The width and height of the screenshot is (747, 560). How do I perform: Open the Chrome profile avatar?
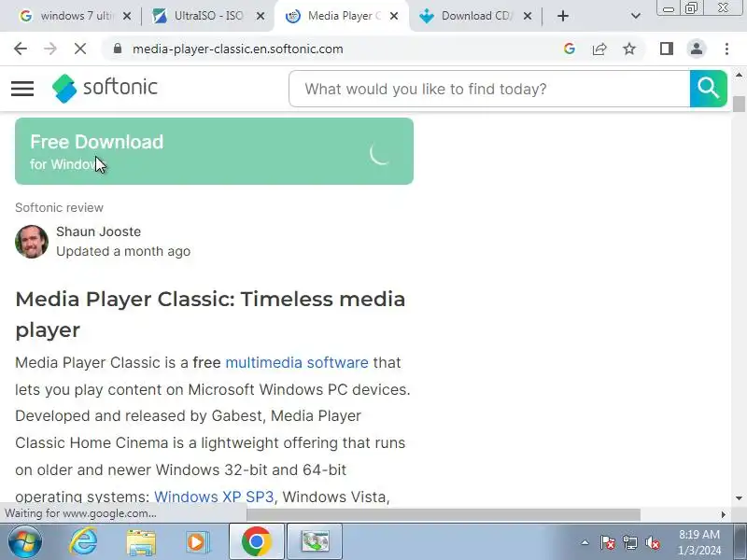(x=696, y=49)
